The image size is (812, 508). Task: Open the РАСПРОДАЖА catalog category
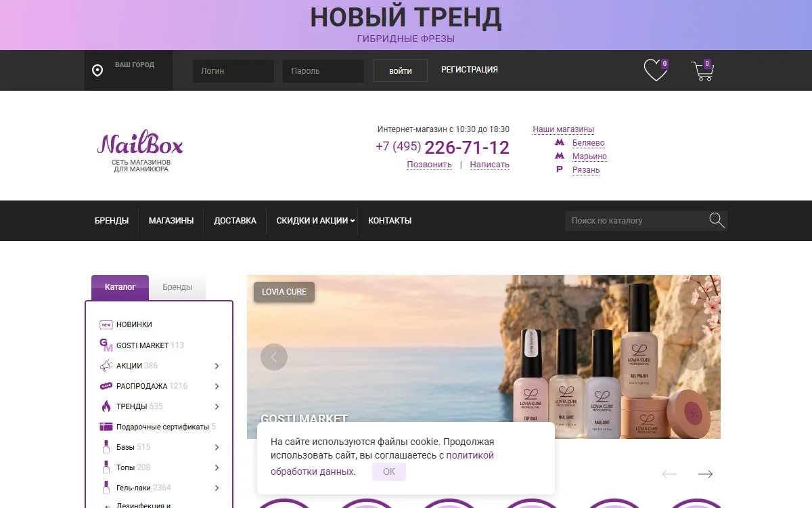141,386
